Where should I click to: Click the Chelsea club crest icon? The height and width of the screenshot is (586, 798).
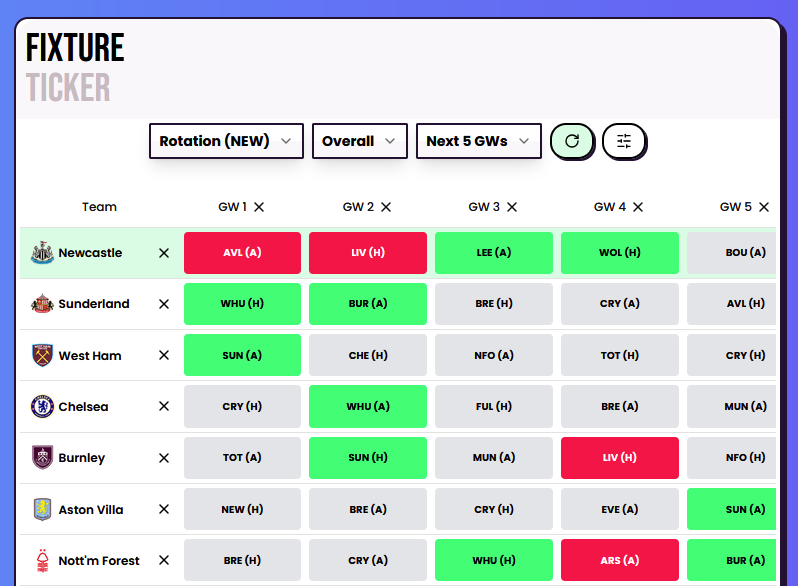coord(41,407)
